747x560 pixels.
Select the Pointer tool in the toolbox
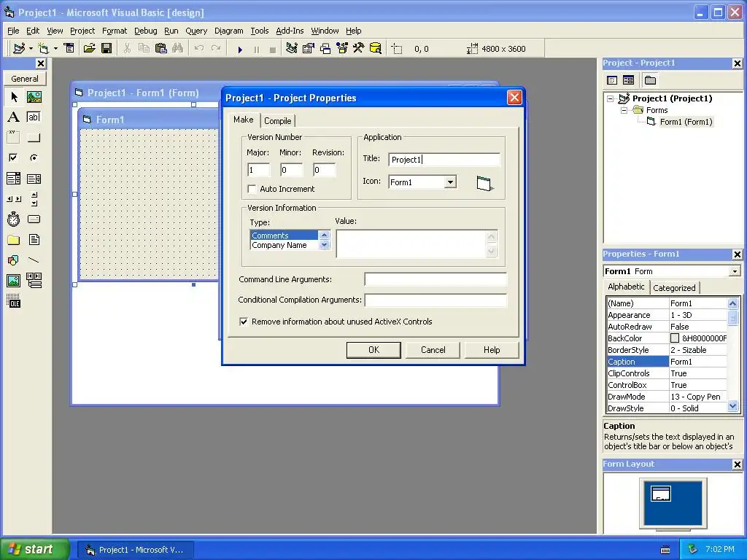[x=14, y=97]
